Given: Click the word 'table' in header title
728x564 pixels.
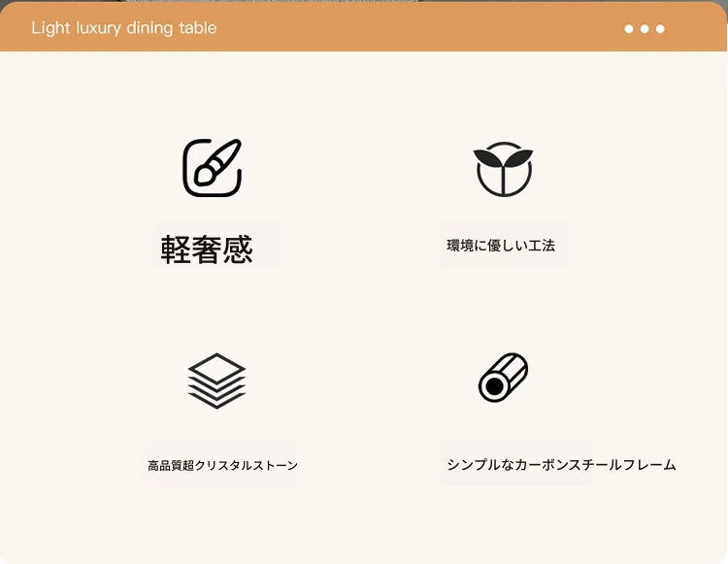Looking at the screenshot, I should pyautogui.click(x=198, y=28).
